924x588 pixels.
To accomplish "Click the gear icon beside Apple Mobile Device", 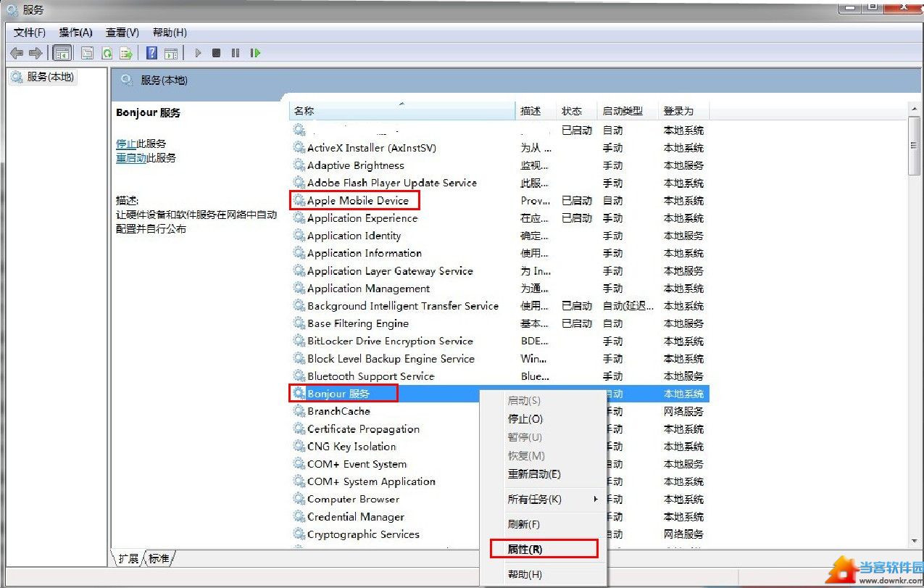I will click(299, 201).
